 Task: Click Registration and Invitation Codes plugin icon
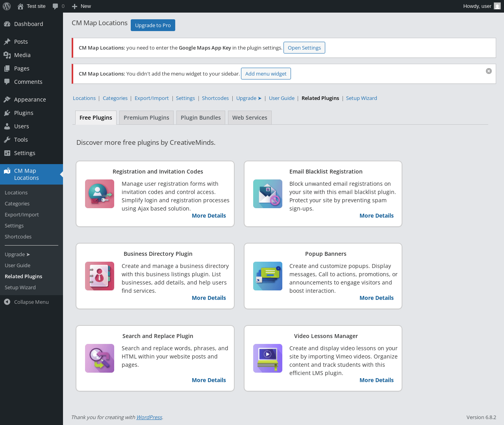pos(100,194)
